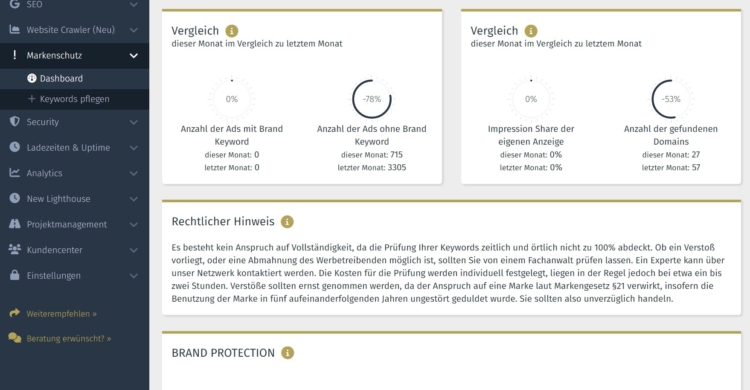The height and width of the screenshot is (390, 750).
Task: Click the -78% circular progress gauge
Action: (x=372, y=99)
